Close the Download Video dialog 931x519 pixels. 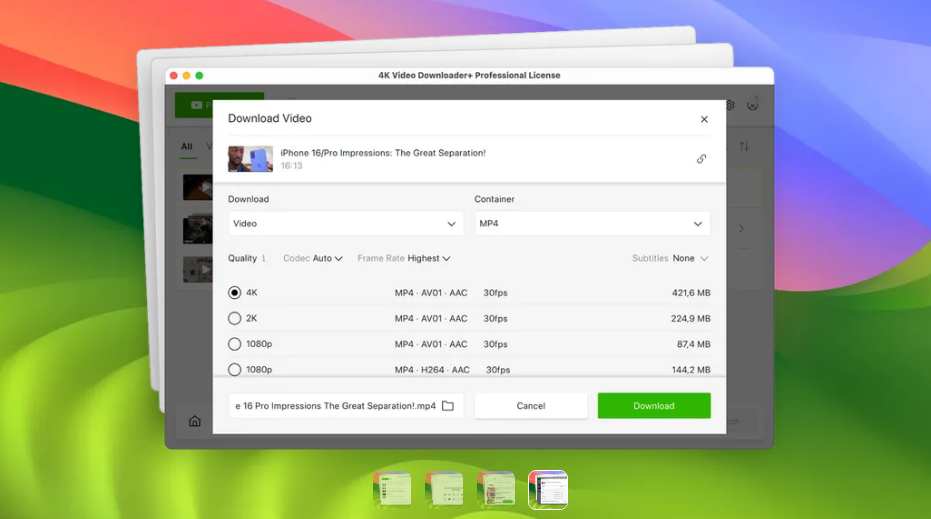[704, 119]
